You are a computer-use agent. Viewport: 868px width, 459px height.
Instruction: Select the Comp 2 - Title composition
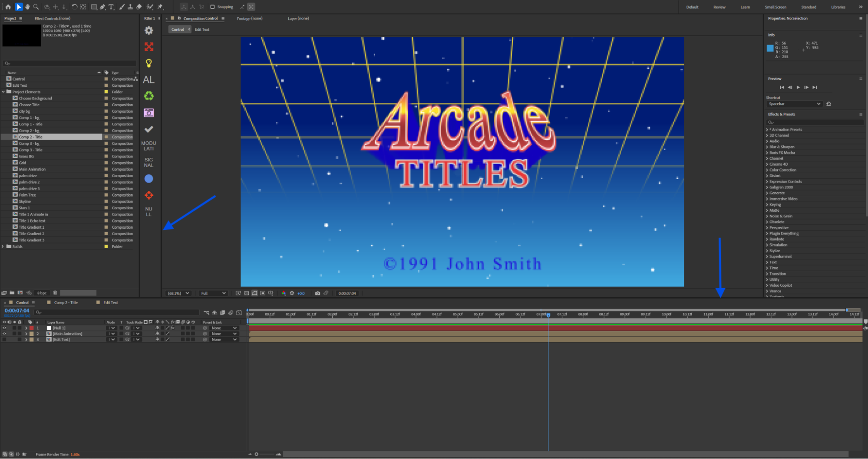point(30,137)
